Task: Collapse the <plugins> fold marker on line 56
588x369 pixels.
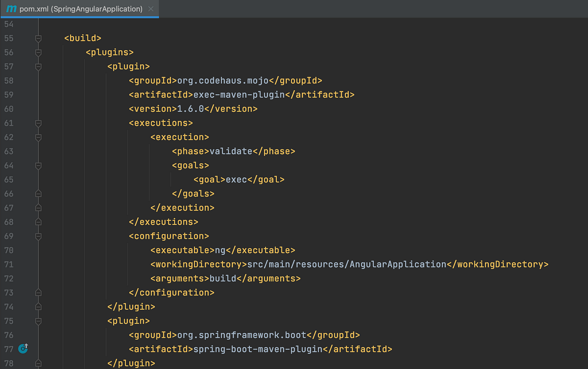Action: [38, 53]
